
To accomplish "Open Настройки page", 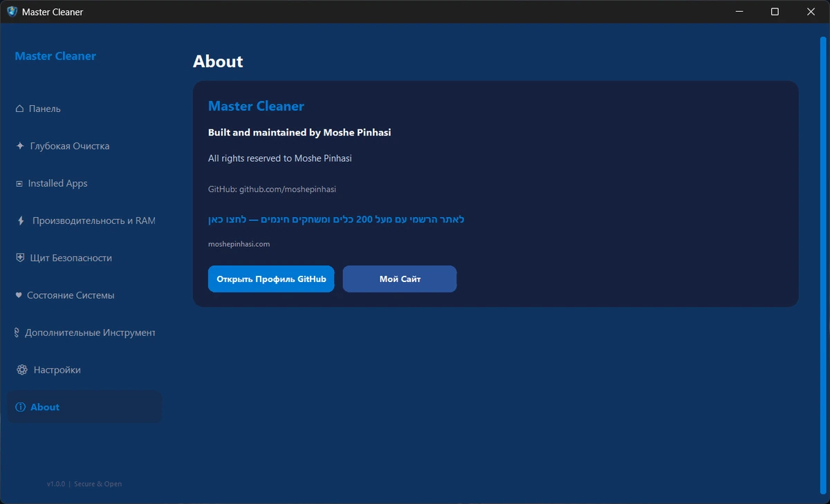I will [84, 370].
